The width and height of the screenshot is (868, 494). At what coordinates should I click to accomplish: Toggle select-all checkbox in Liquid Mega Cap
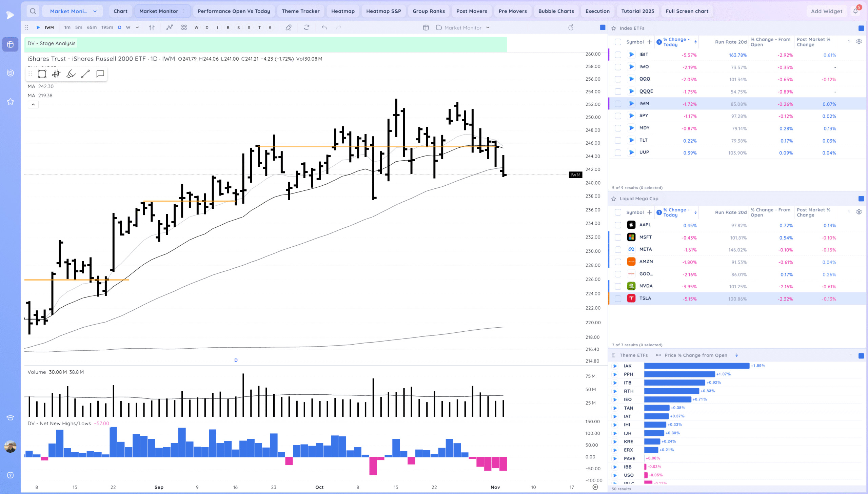[618, 212]
